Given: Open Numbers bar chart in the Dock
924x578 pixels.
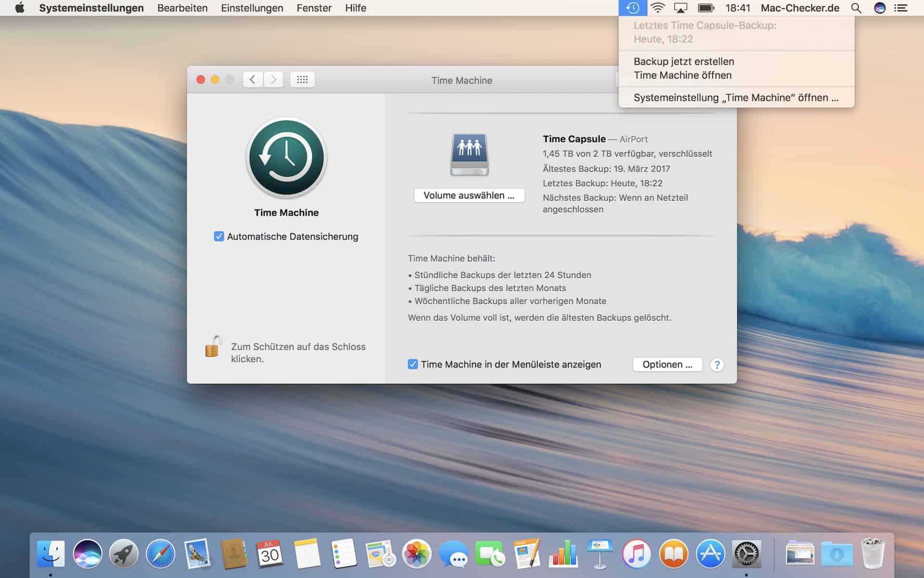Looking at the screenshot, I should 563,553.
